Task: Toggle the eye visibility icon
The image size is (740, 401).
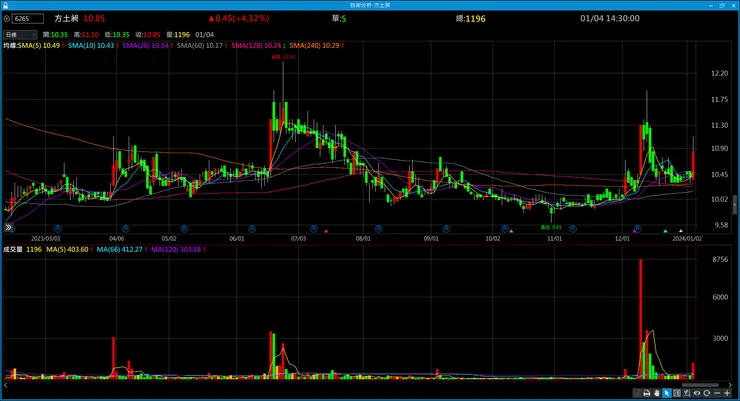Action: pyautogui.click(x=697, y=393)
